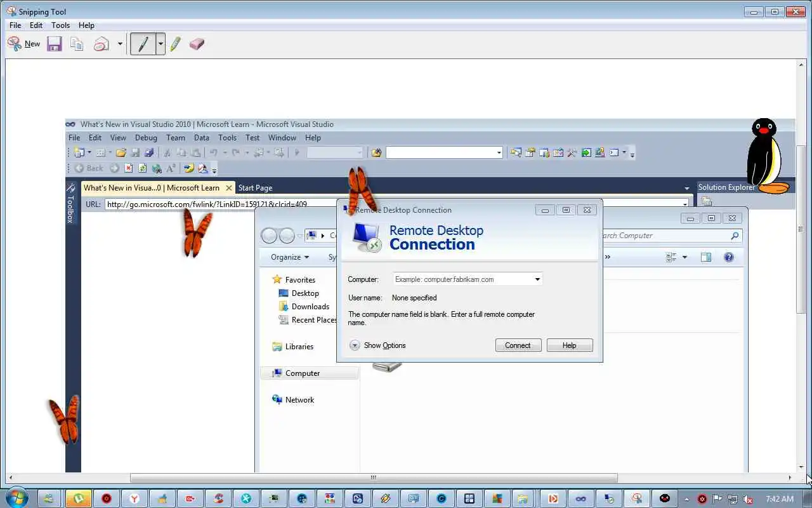812x508 pixels.
Task: Click the Search Computer field in Explorer
Action: coord(671,236)
